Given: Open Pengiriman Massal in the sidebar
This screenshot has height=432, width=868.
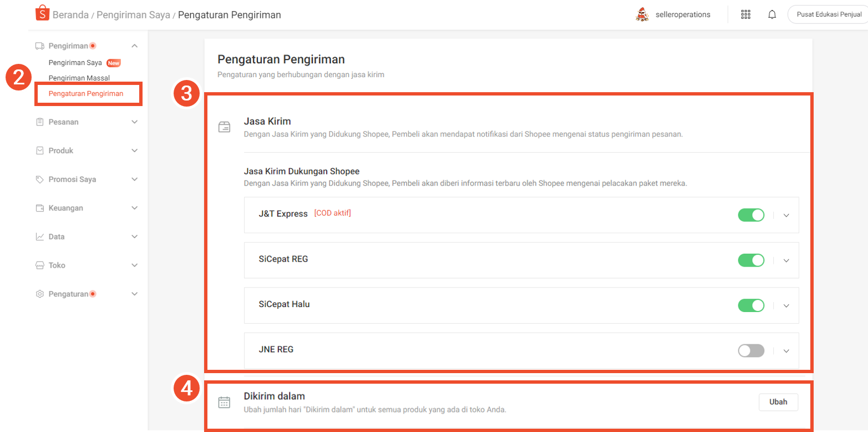Looking at the screenshot, I should [x=79, y=78].
